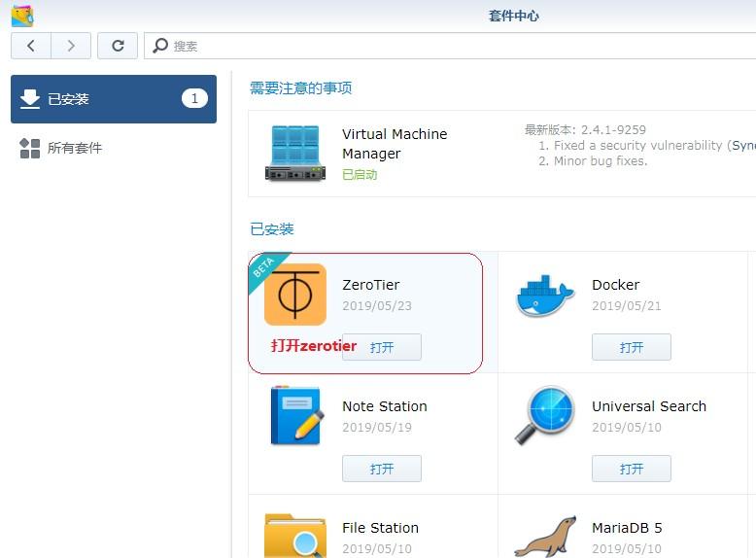
Task: Click the ZeroTier date 2019/05/23
Action: [x=377, y=306]
